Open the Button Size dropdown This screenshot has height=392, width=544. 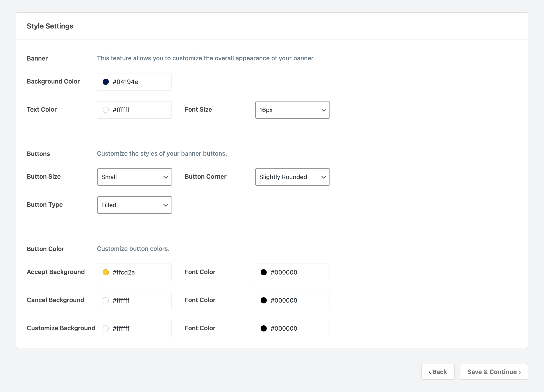(x=134, y=177)
